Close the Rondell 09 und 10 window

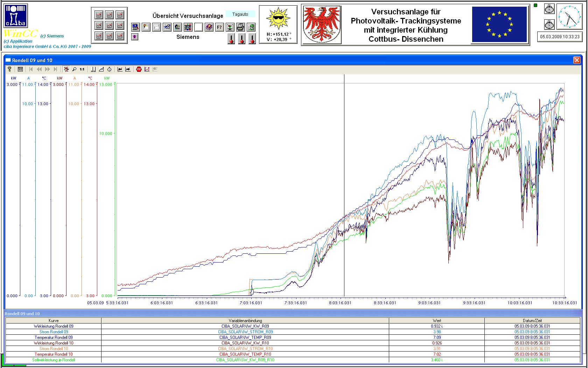click(x=577, y=60)
